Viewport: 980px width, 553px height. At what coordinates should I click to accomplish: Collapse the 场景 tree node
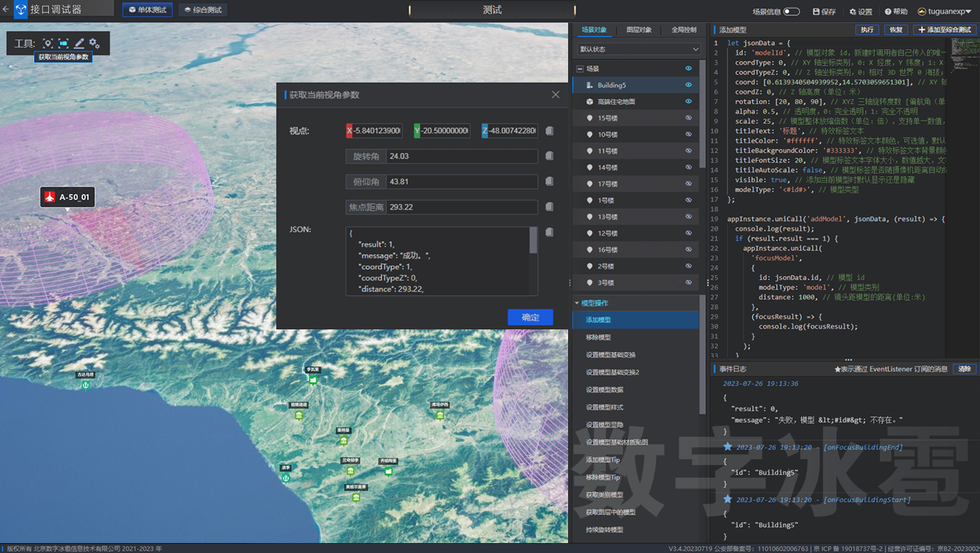[580, 69]
